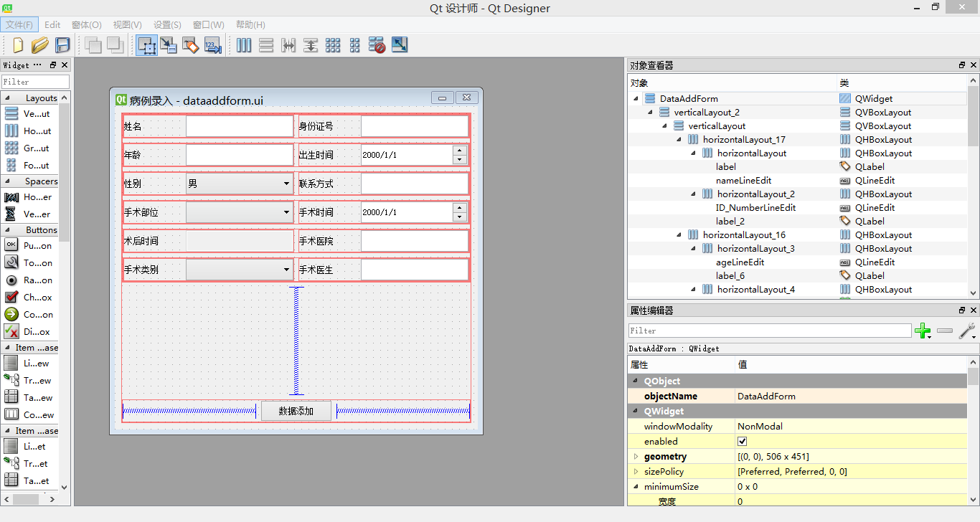Switch to Edit Tab Order mode
This screenshot has height=522, width=980.
coord(212,45)
